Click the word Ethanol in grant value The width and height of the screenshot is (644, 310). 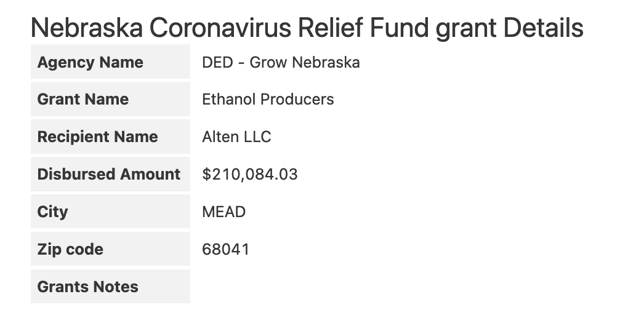click(x=225, y=99)
